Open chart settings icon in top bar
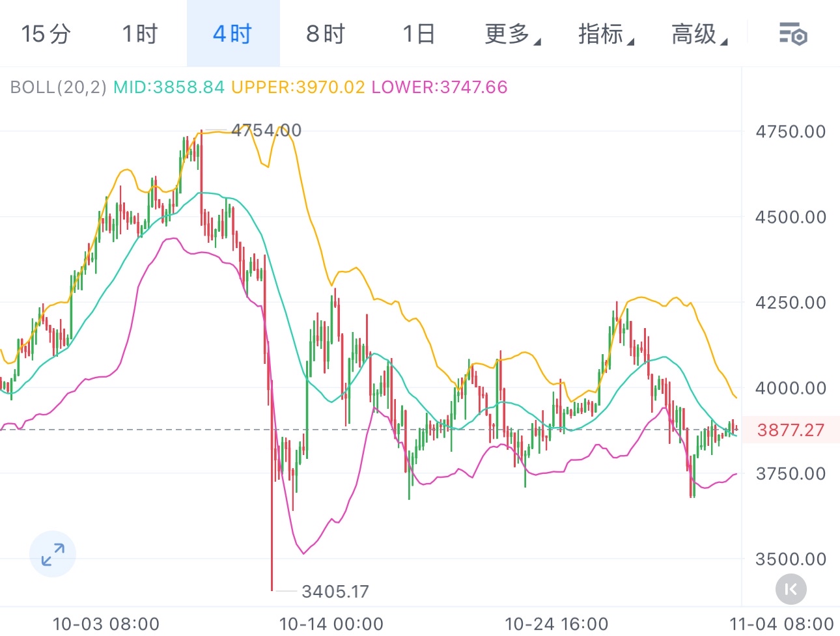The width and height of the screenshot is (840, 636). [x=793, y=34]
